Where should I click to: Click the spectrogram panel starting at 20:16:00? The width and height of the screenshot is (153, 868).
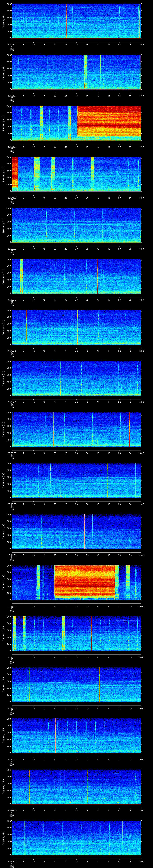(77, 787)
